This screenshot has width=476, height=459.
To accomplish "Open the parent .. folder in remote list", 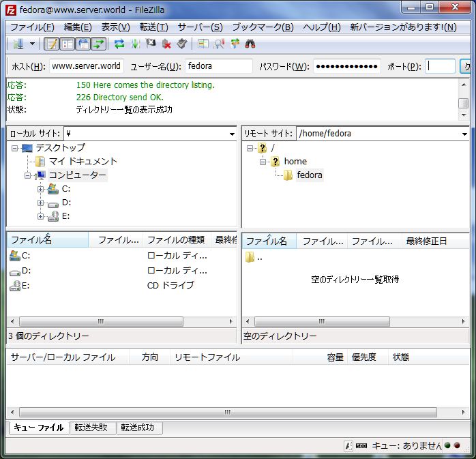I will coord(254,258).
